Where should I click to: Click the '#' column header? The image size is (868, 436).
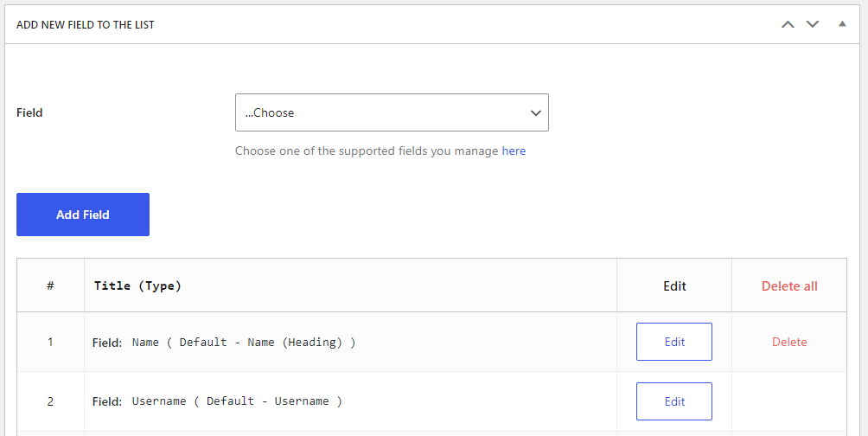pyautogui.click(x=50, y=285)
